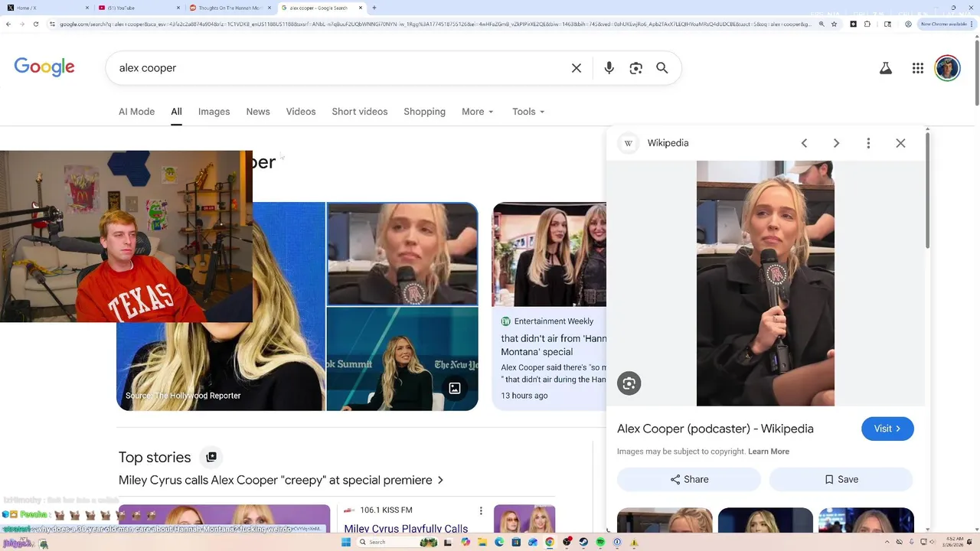Open the image gallery icon on the Summit photo
Screen dimensions: 980x551
(455, 388)
